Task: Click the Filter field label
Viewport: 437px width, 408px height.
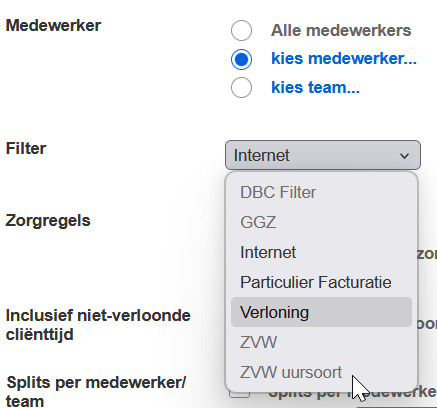Action: coord(26,149)
